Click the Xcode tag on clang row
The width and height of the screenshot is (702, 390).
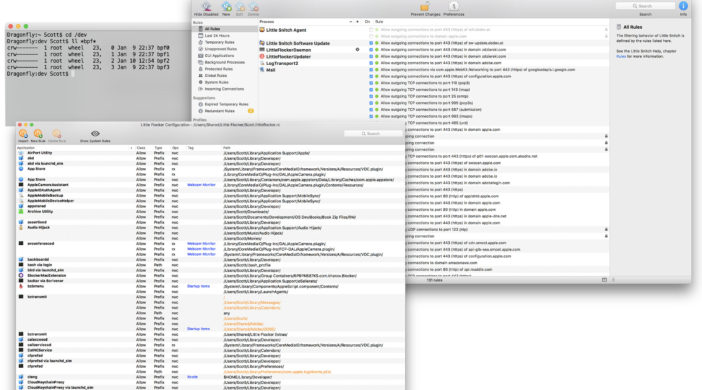click(192, 377)
